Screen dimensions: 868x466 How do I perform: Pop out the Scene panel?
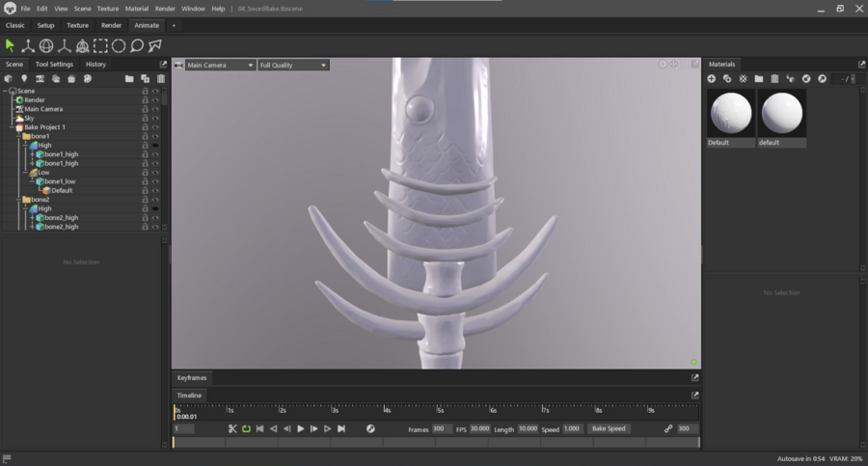pyautogui.click(x=163, y=65)
